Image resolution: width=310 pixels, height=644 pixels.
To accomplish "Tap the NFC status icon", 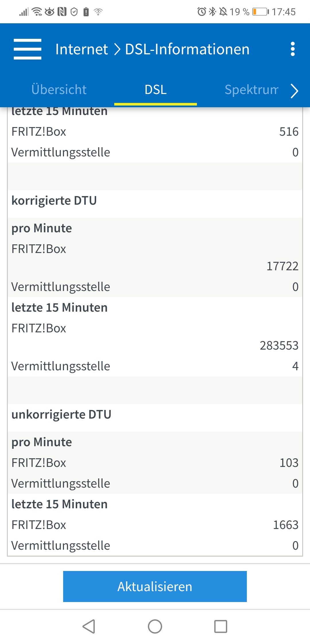I will click(62, 12).
